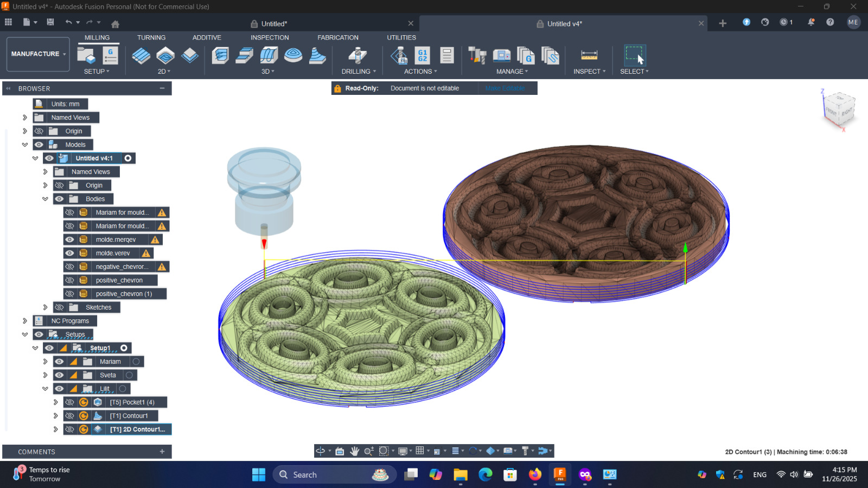
Task: Hide the molde.verev body
Action: click(69, 253)
